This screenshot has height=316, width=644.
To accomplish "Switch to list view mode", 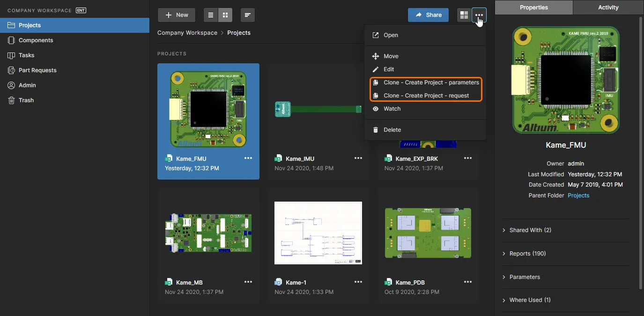I will 211,15.
